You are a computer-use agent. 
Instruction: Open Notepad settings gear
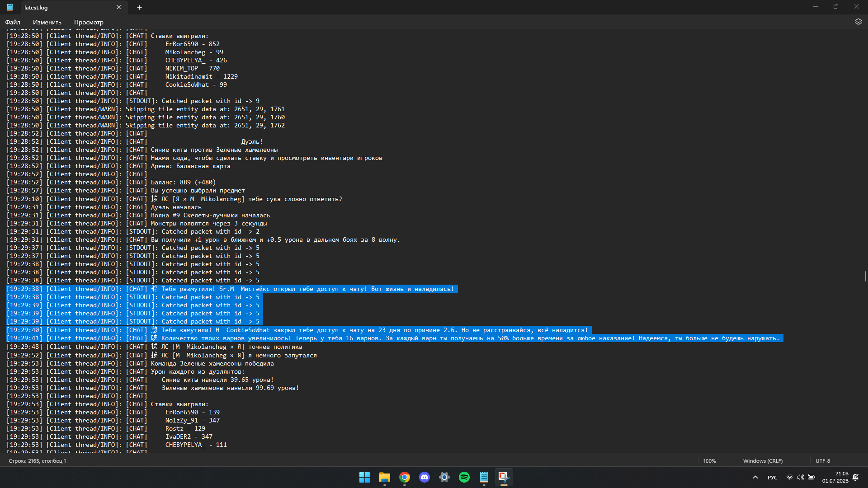858,22
